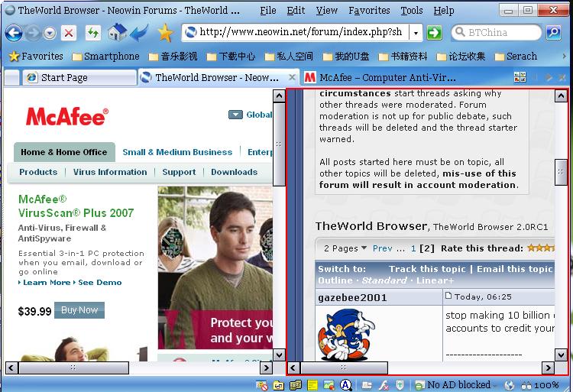Click the McAfee banner photo of man
The width and height of the screenshot is (573, 392).
215,267
